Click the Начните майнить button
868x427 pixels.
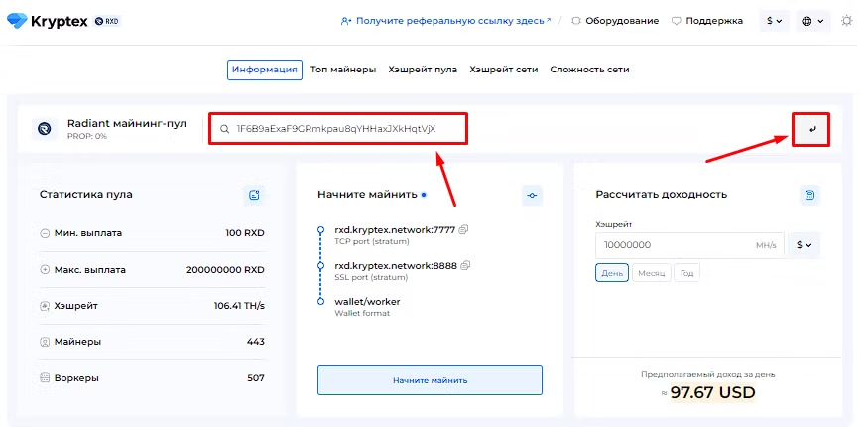(431, 380)
